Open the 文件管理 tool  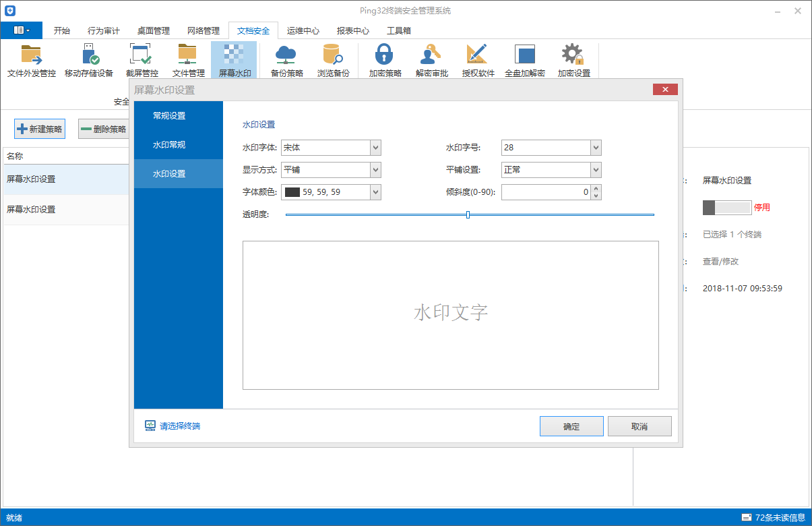tap(188, 61)
